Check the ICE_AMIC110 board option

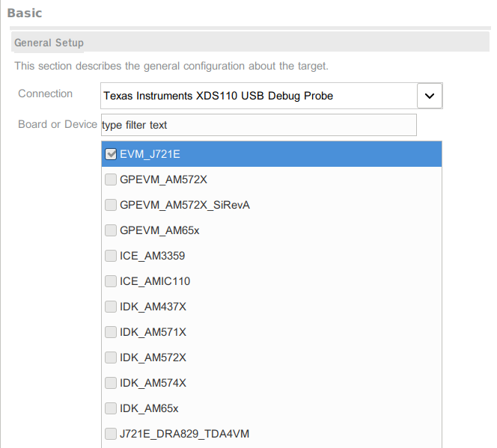click(111, 281)
